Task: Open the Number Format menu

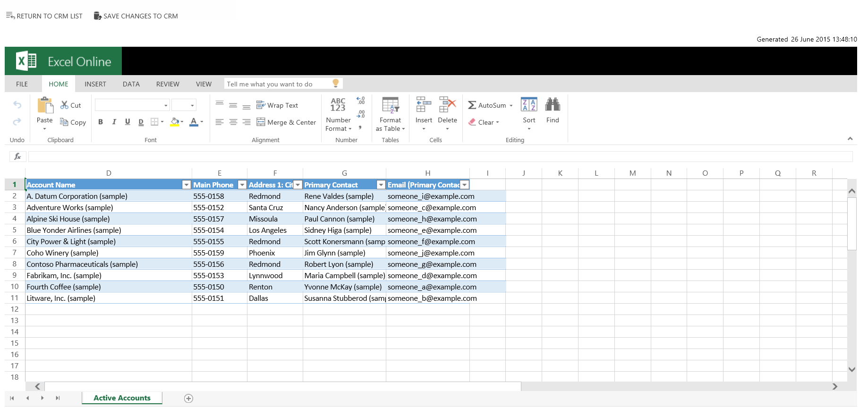Action: pyautogui.click(x=338, y=114)
